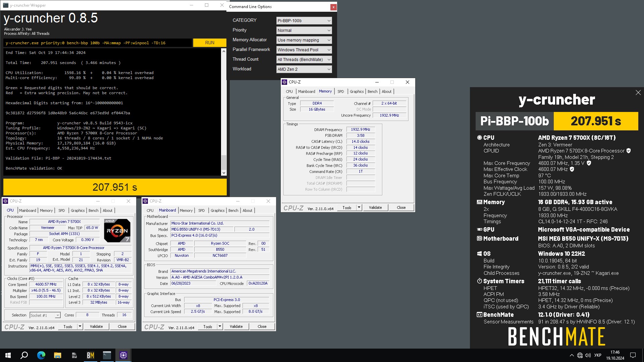644x362 pixels.
Task: Open Bench tab in CPU-Z Processor window
Action: pos(94,210)
